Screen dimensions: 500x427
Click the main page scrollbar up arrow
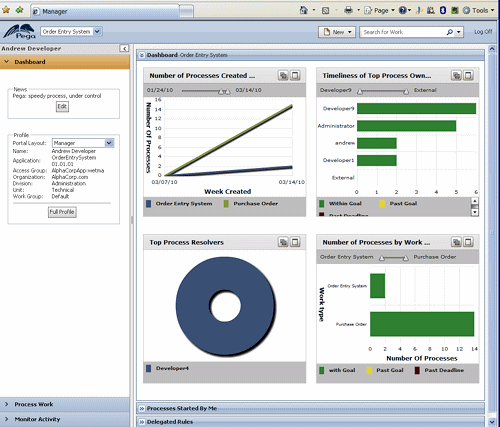click(x=492, y=49)
